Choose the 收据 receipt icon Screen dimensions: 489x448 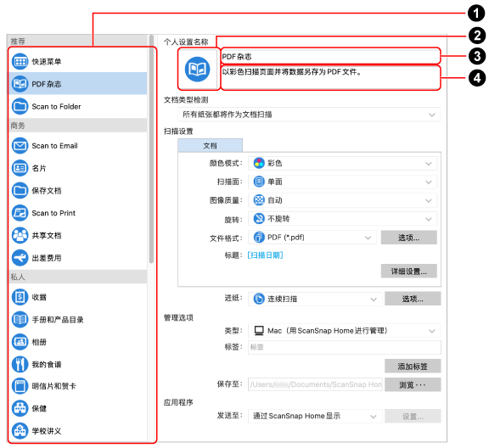20,297
